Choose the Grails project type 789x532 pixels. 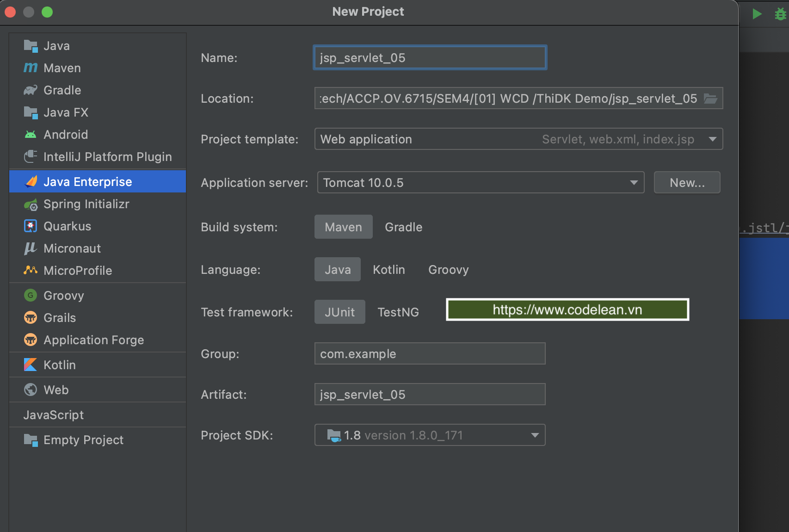coord(60,318)
